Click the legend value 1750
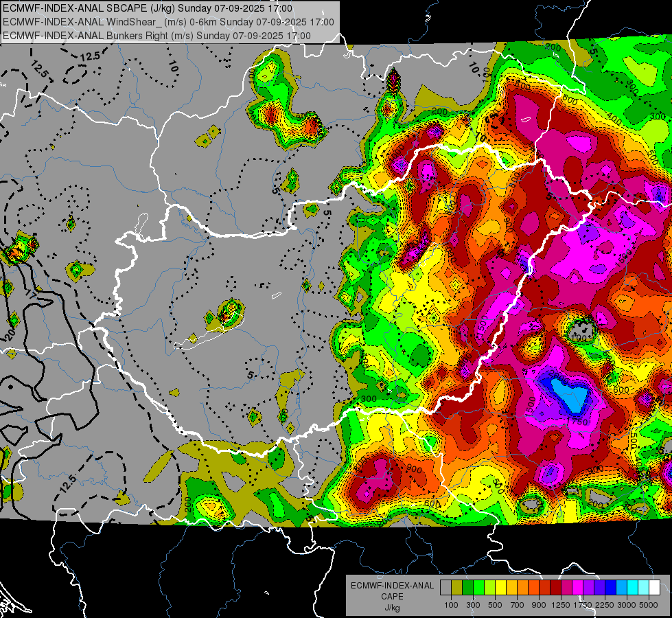Screen dimensions: 672x618 point(583,605)
